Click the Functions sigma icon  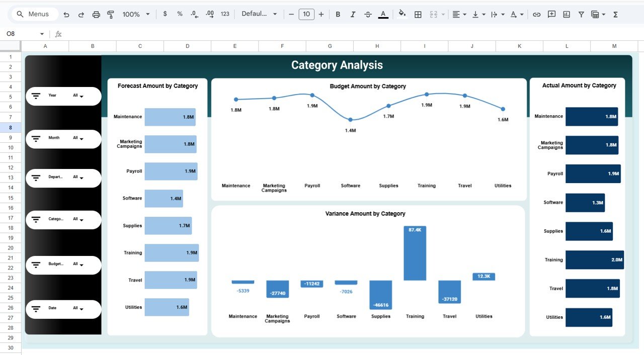615,14
